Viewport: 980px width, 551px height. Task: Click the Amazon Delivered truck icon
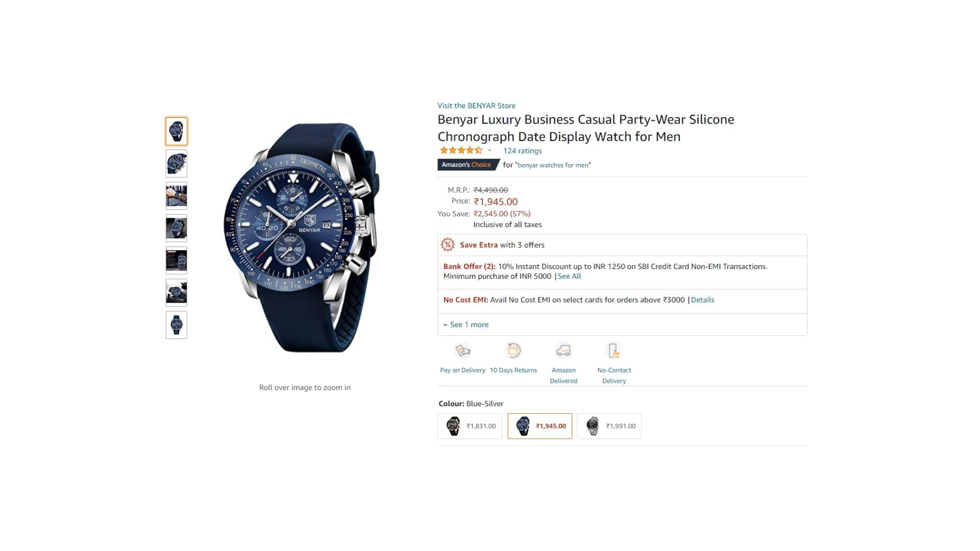(x=563, y=350)
